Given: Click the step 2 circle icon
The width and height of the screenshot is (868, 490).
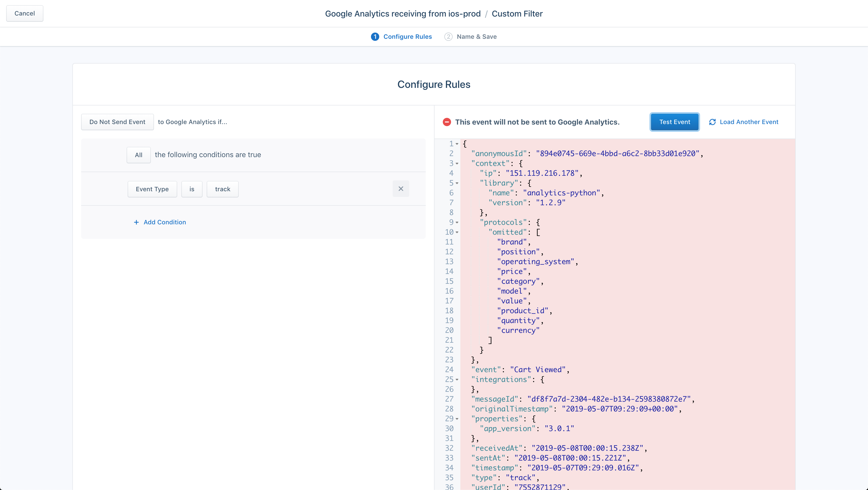Looking at the screenshot, I should pos(448,37).
